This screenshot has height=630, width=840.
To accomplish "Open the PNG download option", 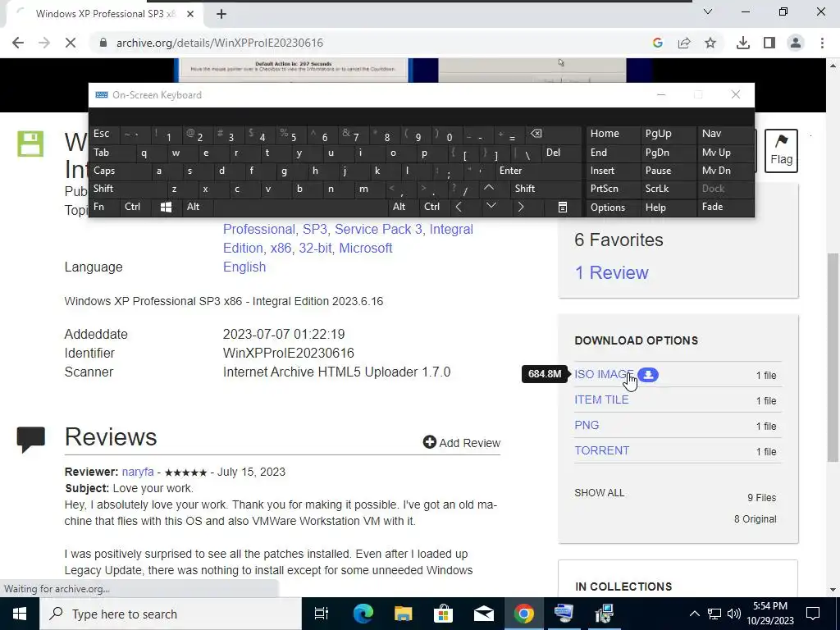I will pyautogui.click(x=587, y=426).
